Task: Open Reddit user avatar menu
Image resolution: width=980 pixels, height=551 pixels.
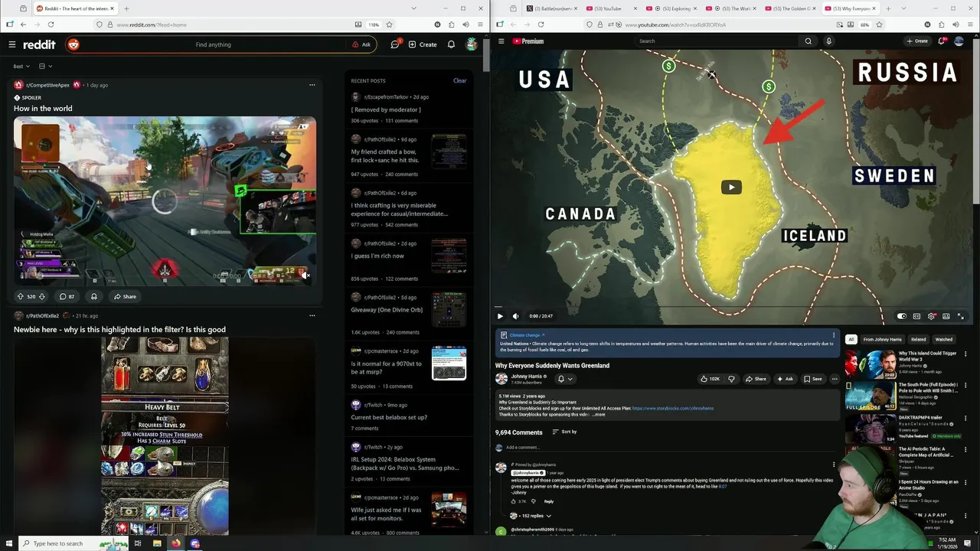Action: 472,44
